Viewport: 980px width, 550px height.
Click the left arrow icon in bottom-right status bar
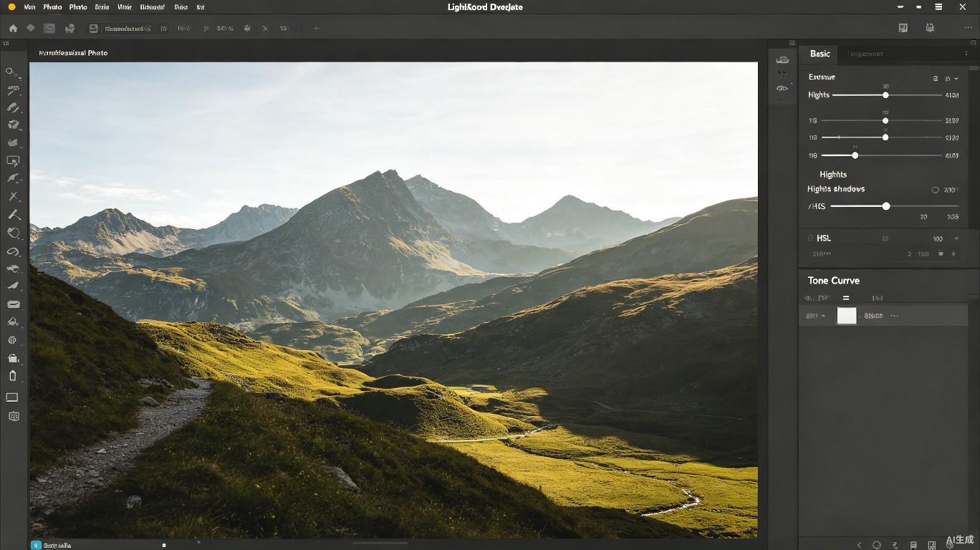tap(860, 545)
